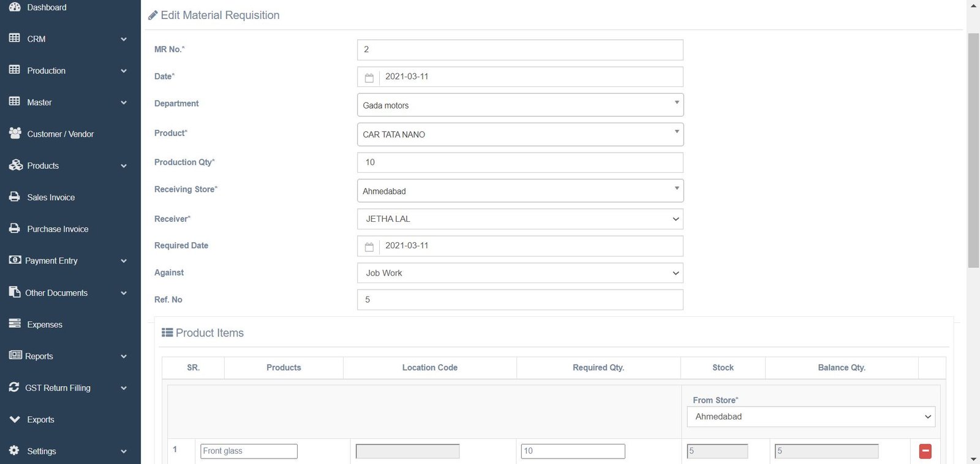Screen dimensions: 980x464
Task: Open the From Store dropdown
Action: coord(811,416)
